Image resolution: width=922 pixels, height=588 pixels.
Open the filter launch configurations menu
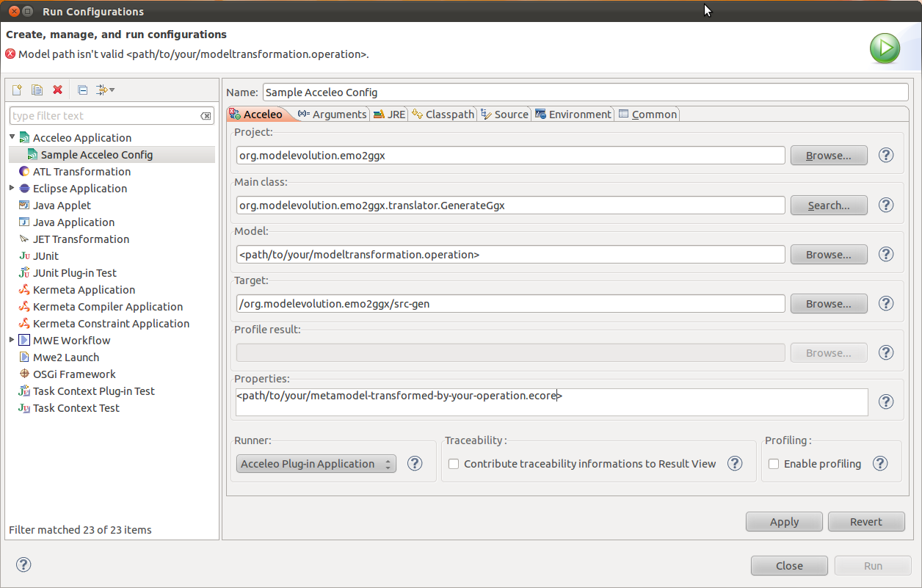click(x=106, y=90)
